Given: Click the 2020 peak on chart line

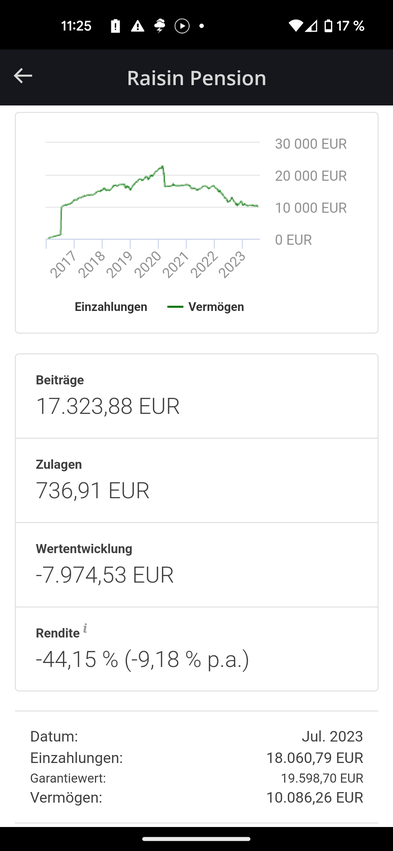Looking at the screenshot, I should point(162,167).
